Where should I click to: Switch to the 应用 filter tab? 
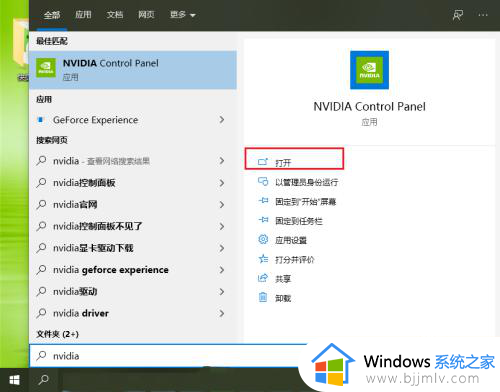(83, 15)
